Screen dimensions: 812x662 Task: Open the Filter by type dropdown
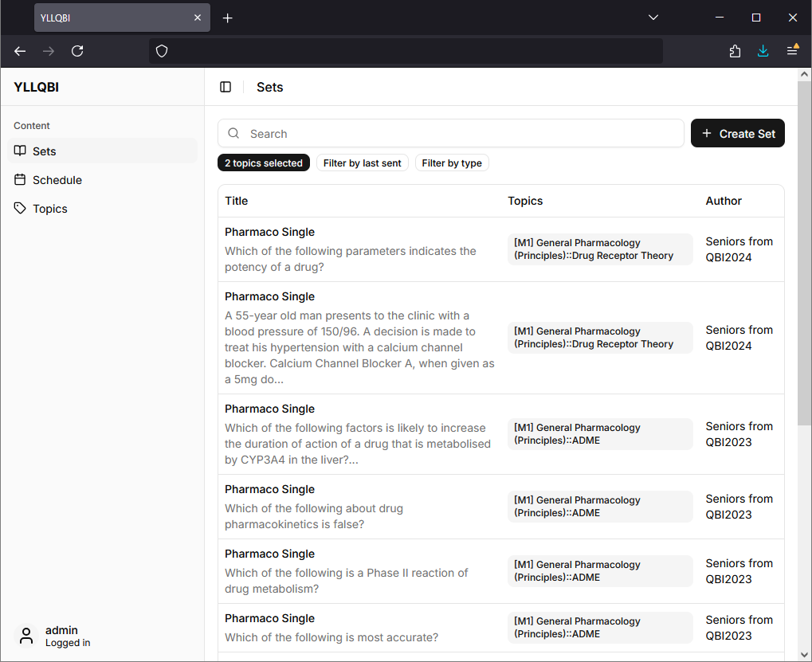(x=452, y=163)
